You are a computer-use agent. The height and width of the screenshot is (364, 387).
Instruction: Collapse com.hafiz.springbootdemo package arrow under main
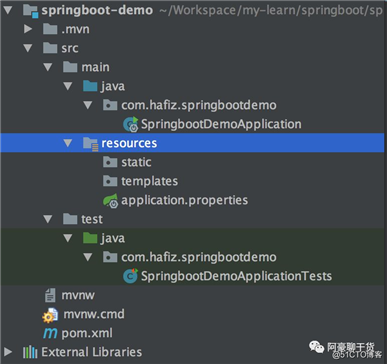click(88, 105)
